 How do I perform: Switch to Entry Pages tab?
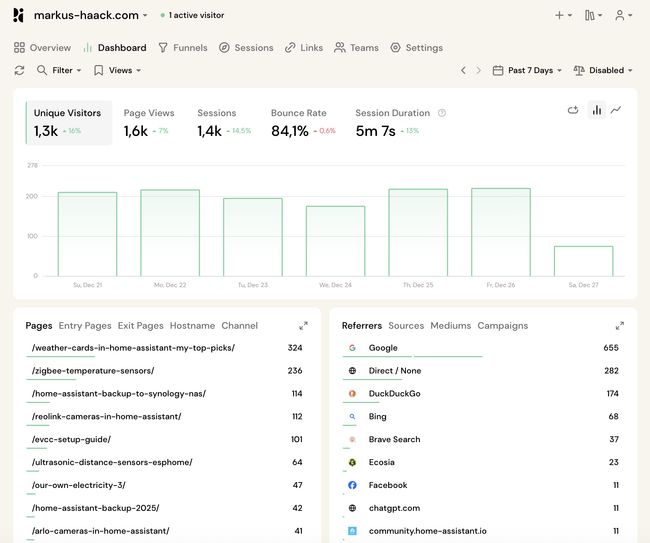point(85,326)
